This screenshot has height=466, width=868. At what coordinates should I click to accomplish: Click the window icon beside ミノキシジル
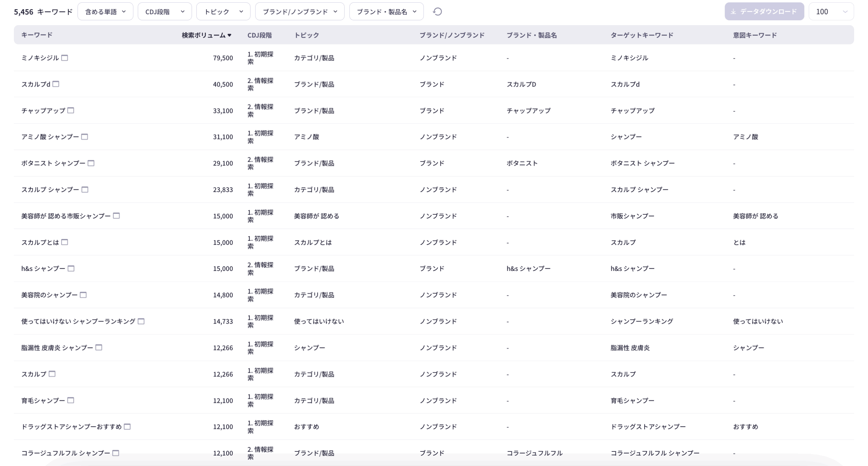point(65,58)
